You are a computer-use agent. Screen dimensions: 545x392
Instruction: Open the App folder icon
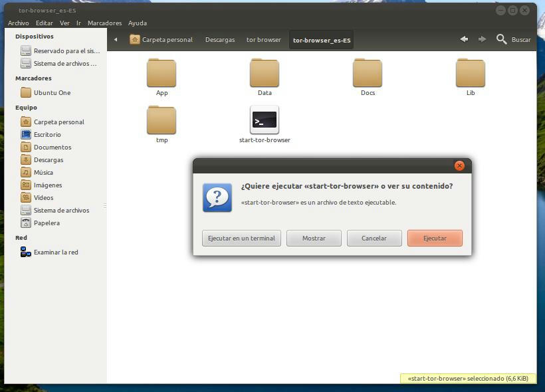pos(162,73)
